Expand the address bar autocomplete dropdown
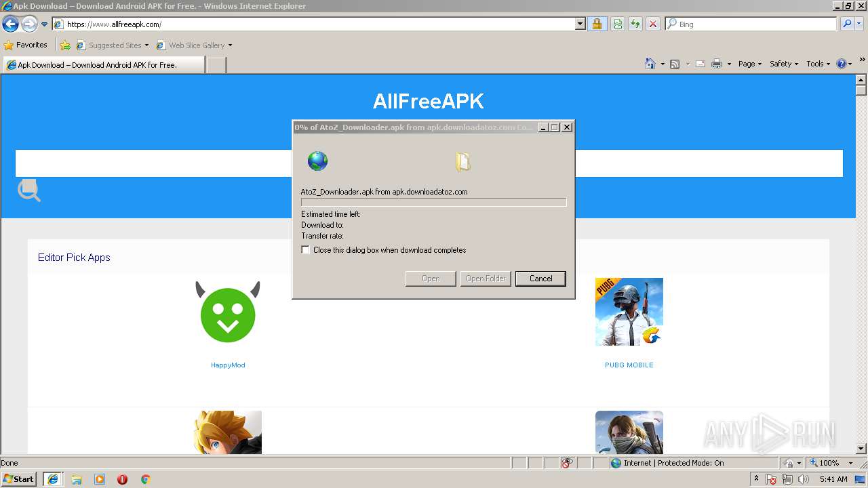868x488 pixels. click(580, 24)
